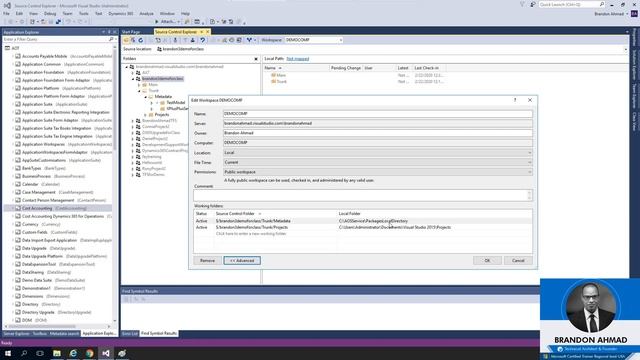The width and height of the screenshot is (640, 360).
Task: Click the notifications flag icon in title bar
Action: pyautogui.click(x=522, y=4)
